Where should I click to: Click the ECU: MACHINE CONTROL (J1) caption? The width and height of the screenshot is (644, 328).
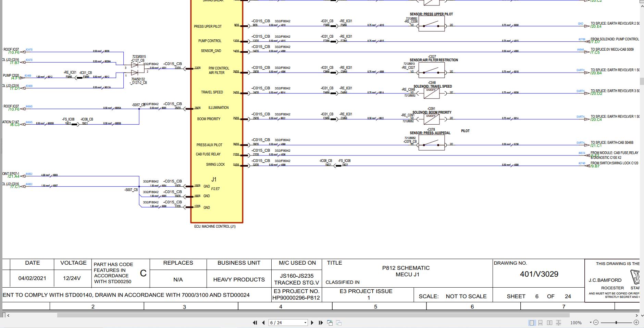point(215,226)
